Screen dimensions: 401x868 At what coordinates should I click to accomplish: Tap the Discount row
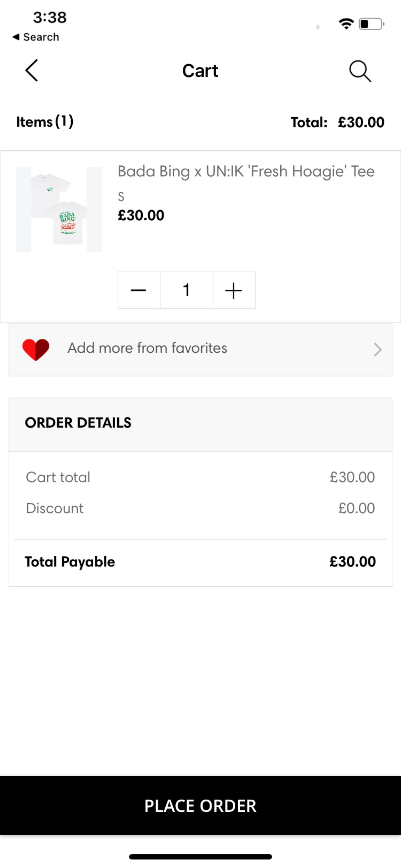200,508
